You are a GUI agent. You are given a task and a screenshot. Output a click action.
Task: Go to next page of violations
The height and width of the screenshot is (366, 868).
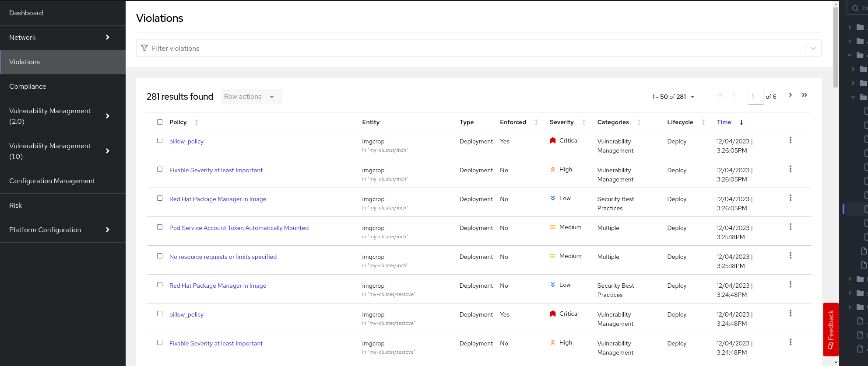790,95
